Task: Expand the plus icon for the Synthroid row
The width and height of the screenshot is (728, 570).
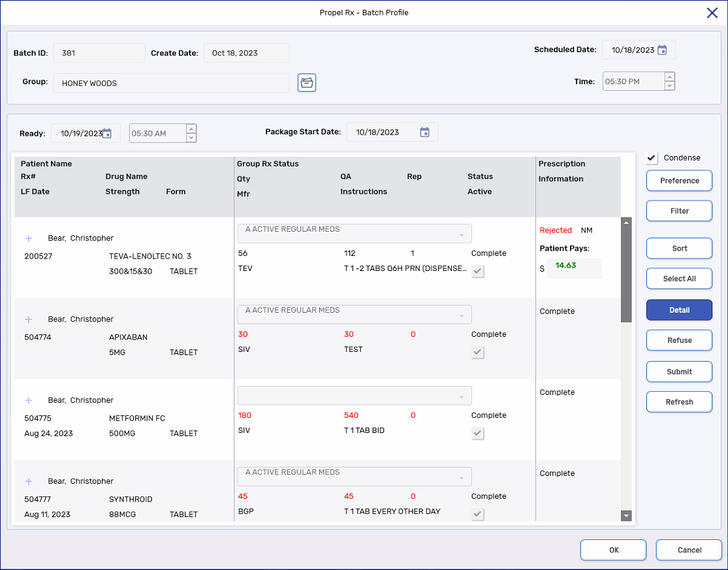Action: (x=29, y=481)
